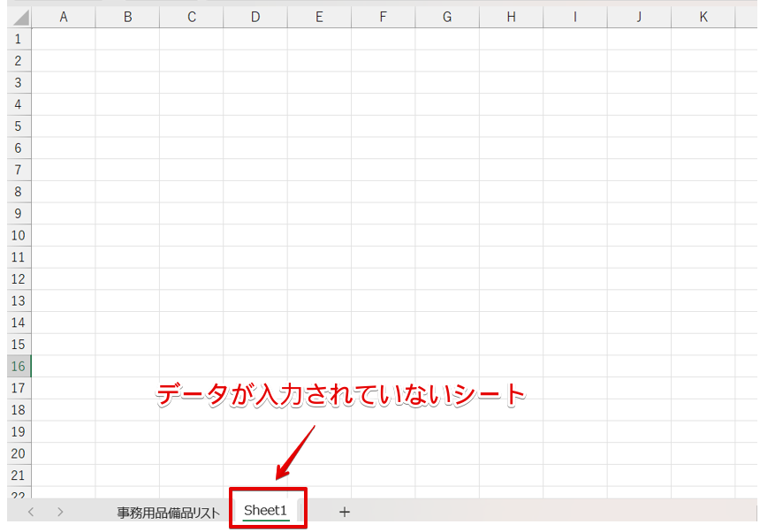This screenshot has height=532, width=760.
Task: Click the next sheet navigation arrow
Action: pyautogui.click(x=59, y=512)
